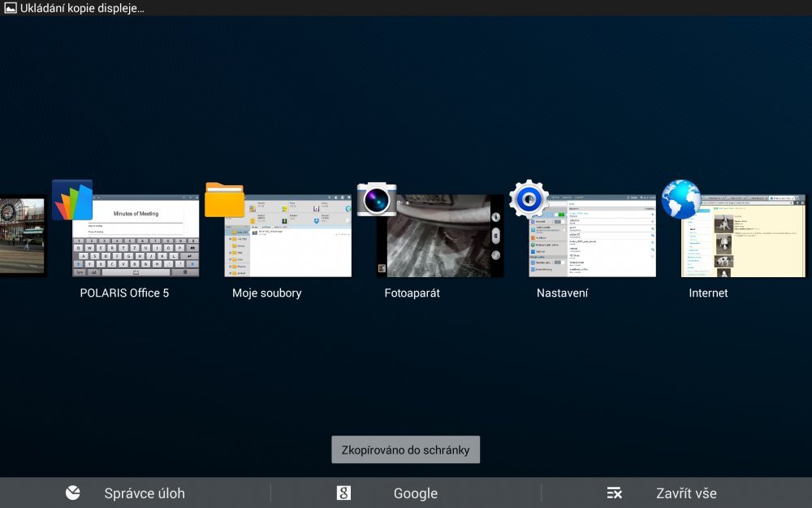This screenshot has width=812, height=508.
Task: Click the Zavřít vše close-all icon
Action: 615,493
